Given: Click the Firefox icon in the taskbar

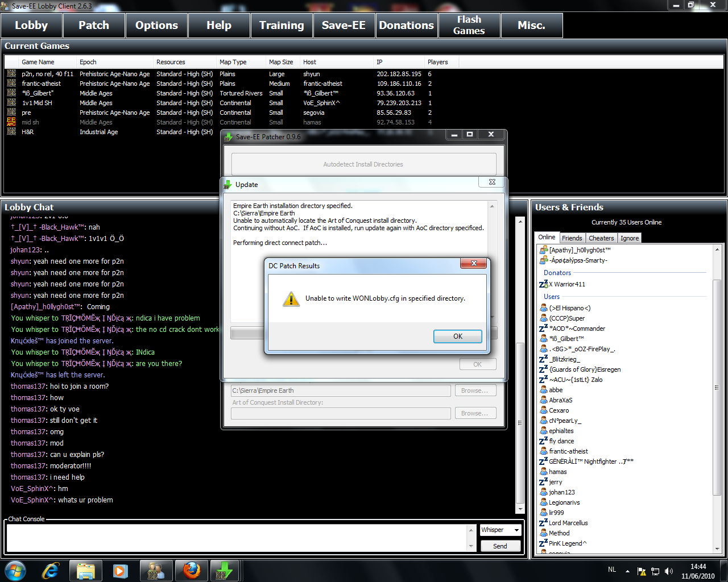Looking at the screenshot, I should [x=191, y=570].
